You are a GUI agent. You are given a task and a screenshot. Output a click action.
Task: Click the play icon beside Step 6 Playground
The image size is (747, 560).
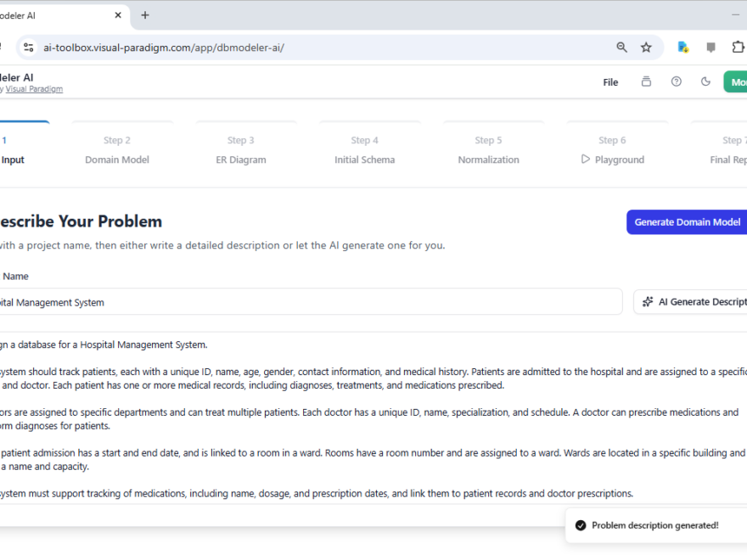pyautogui.click(x=585, y=160)
